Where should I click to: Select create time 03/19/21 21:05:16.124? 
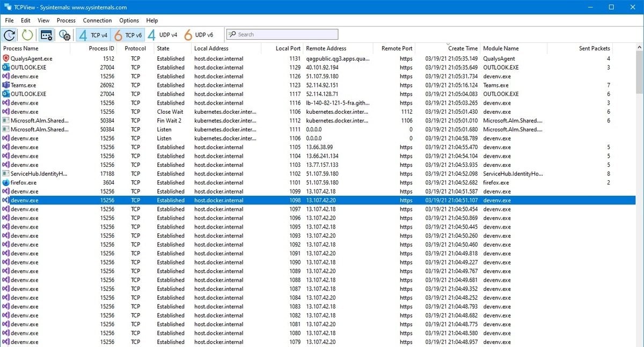(x=451, y=85)
